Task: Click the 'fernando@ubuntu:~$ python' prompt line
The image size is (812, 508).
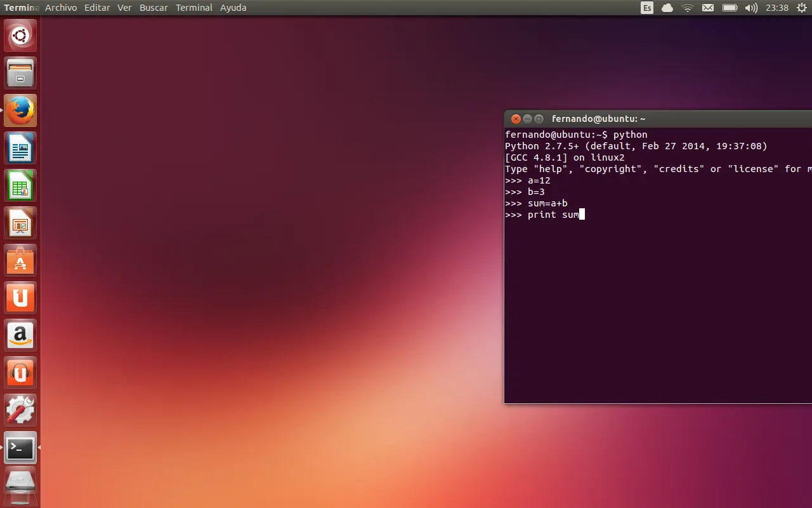Action: [x=576, y=135]
